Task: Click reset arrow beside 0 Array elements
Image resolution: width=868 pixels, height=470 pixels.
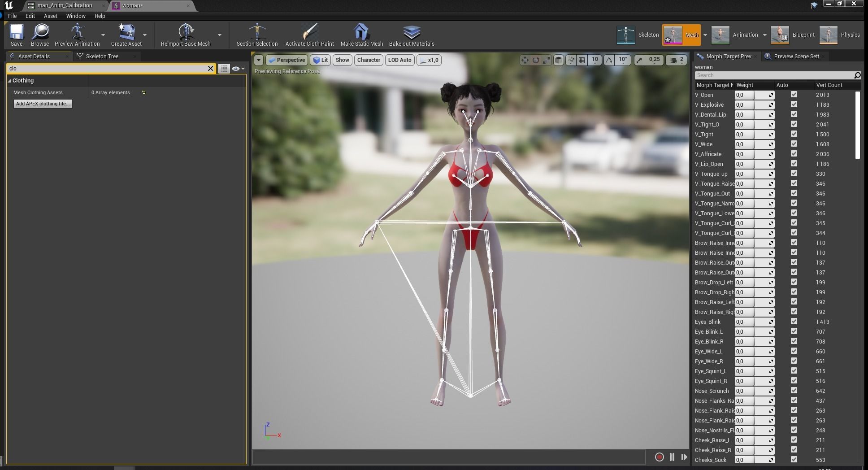Action: click(x=143, y=92)
